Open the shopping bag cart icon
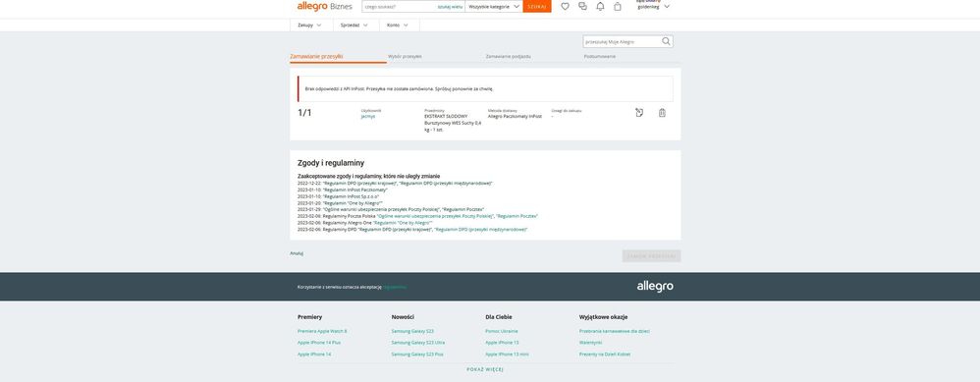 pyautogui.click(x=618, y=6)
